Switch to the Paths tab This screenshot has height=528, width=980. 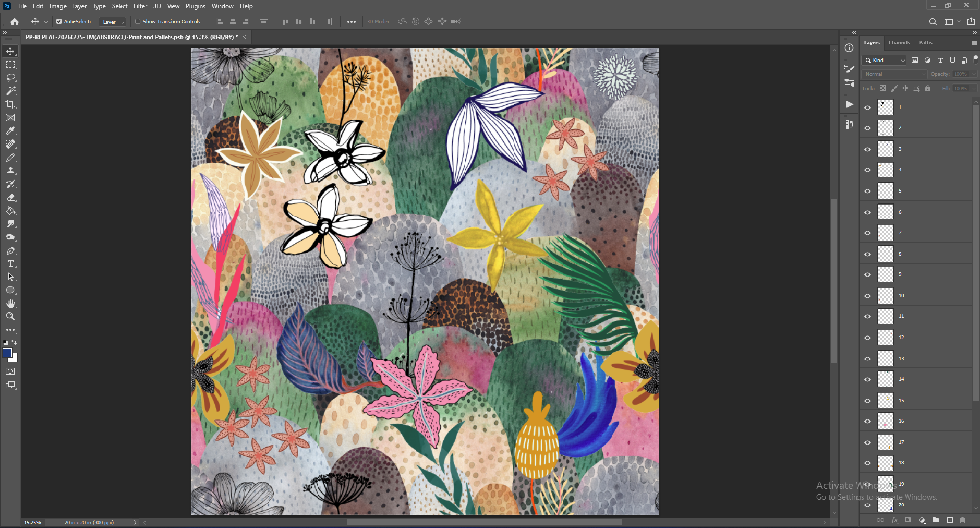926,42
